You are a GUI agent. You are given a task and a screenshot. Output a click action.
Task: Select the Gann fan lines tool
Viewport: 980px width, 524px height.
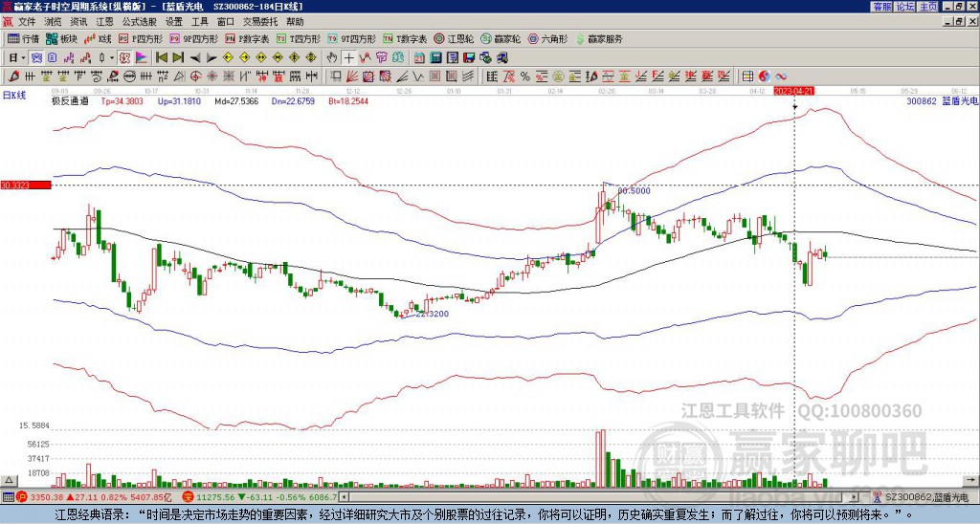(x=351, y=76)
